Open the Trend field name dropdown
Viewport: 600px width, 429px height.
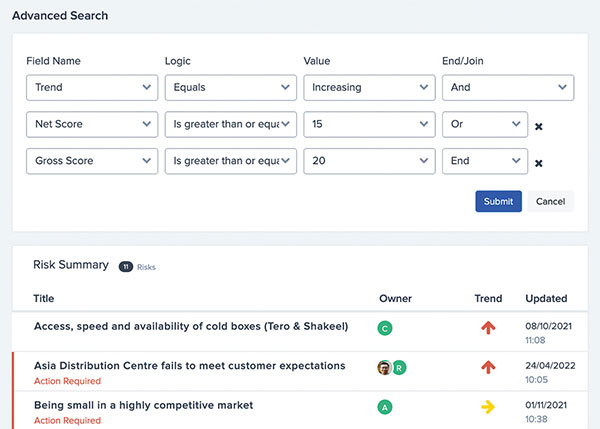pyautogui.click(x=92, y=88)
